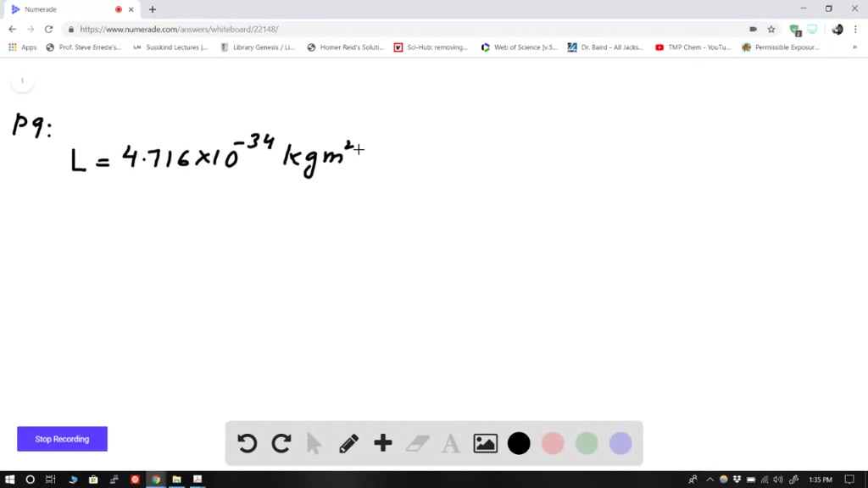The width and height of the screenshot is (868, 488).
Task: Open a new browser tab
Action: tap(153, 9)
